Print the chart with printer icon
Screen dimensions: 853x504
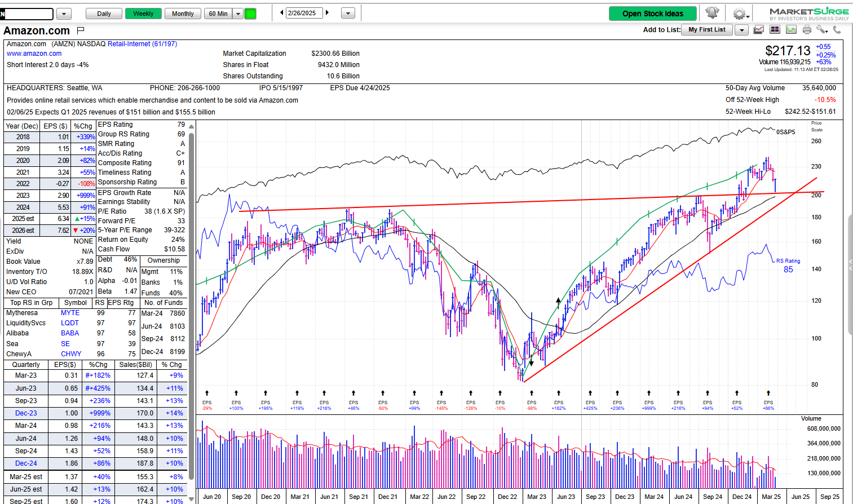(807, 30)
